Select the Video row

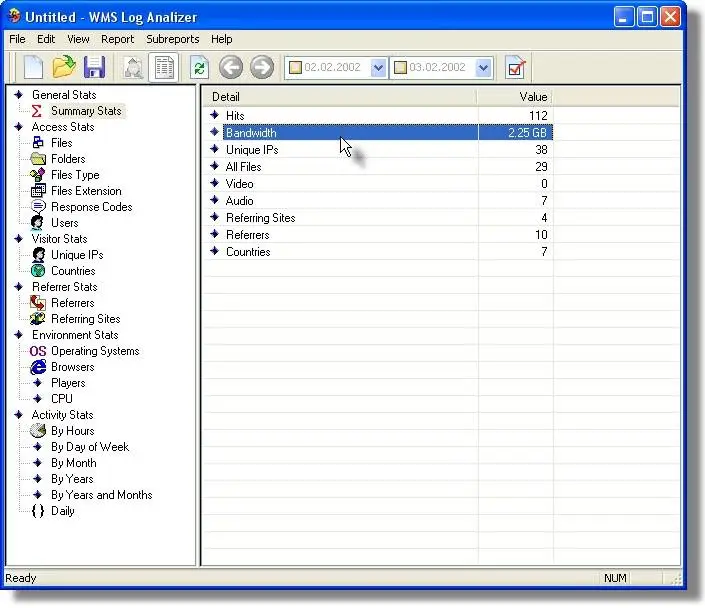click(x=379, y=184)
